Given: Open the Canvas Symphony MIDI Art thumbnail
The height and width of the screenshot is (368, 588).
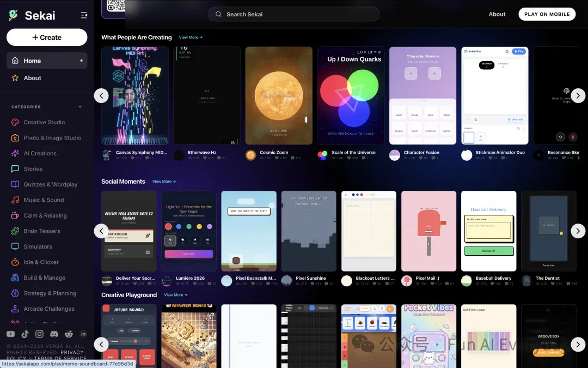Looking at the screenshot, I should click(x=134, y=96).
